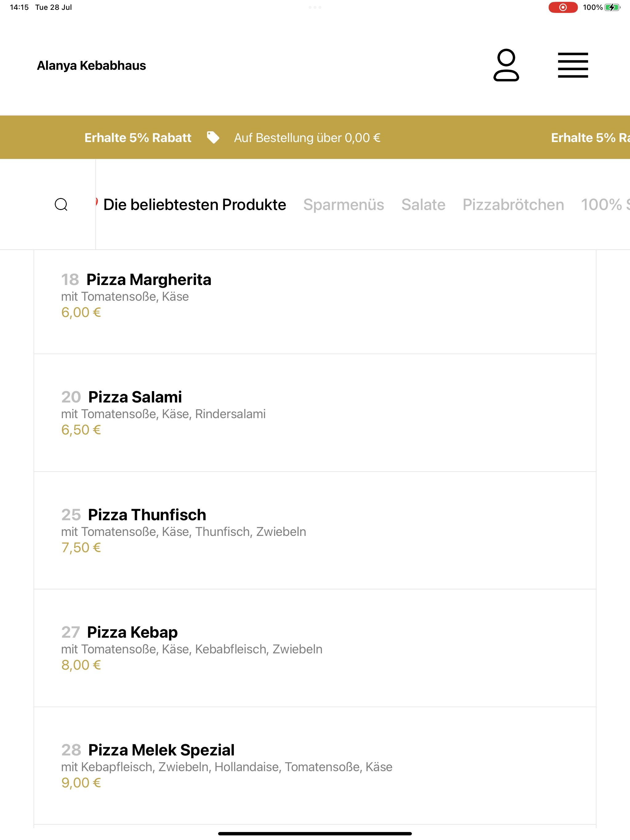The height and width of the screenshot is (840, 630).
Task: Select the Die beliebtesten Produkte tab
Action: coord(194,204)
